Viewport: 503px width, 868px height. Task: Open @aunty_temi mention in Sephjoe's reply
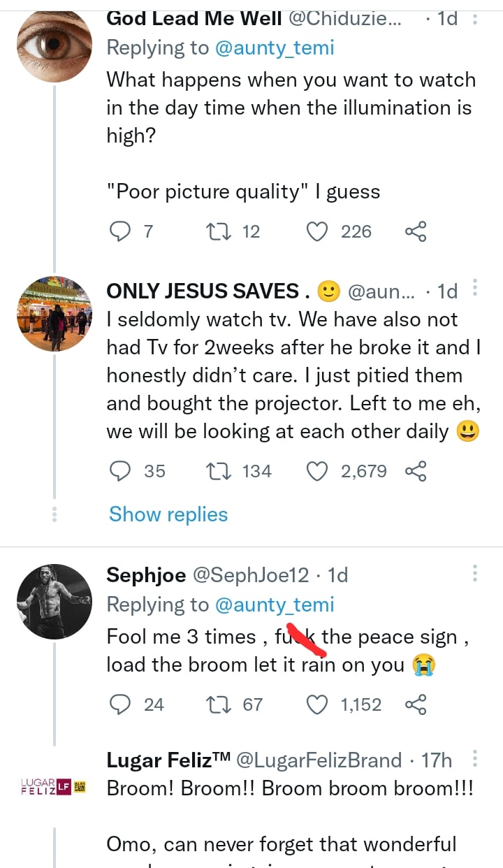pyautogui.click(x=275, y=605)
